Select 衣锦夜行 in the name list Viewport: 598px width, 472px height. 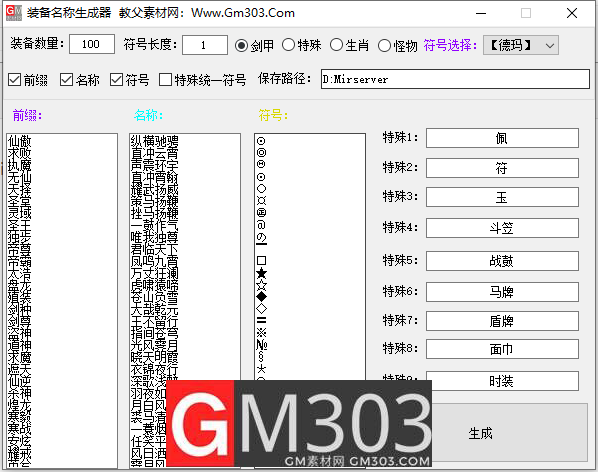click(x=154, y=369)
